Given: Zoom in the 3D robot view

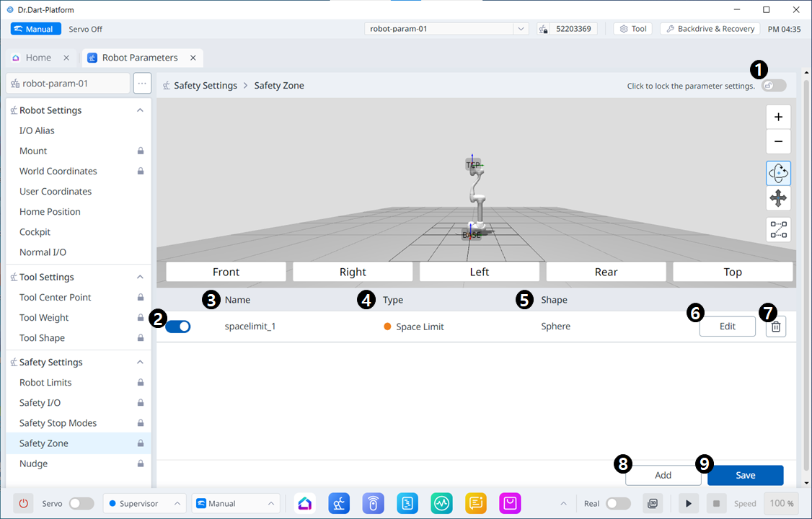Looking at the screenshot, I should tap(778, 117).
